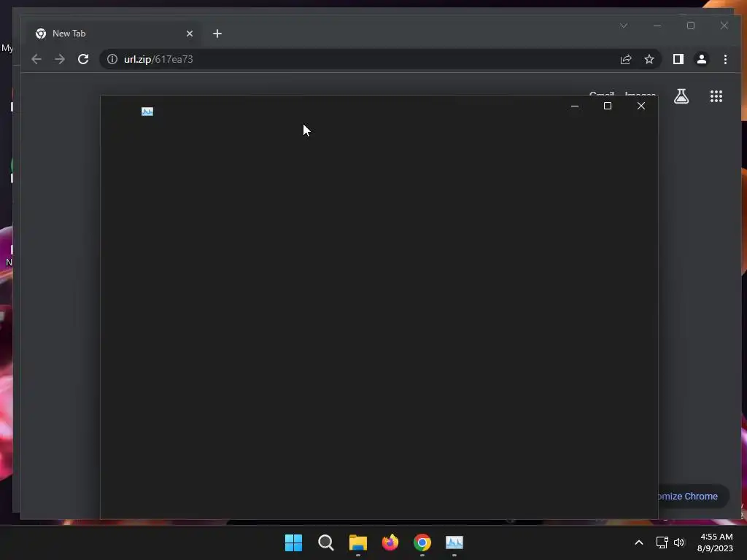Share this page icon in address bar
Viewport: 747px width, 560px height.
(x=625, y=59)
